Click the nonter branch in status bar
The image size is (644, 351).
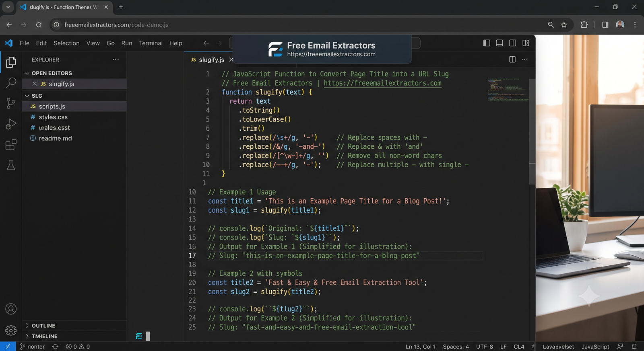point(32,347)
